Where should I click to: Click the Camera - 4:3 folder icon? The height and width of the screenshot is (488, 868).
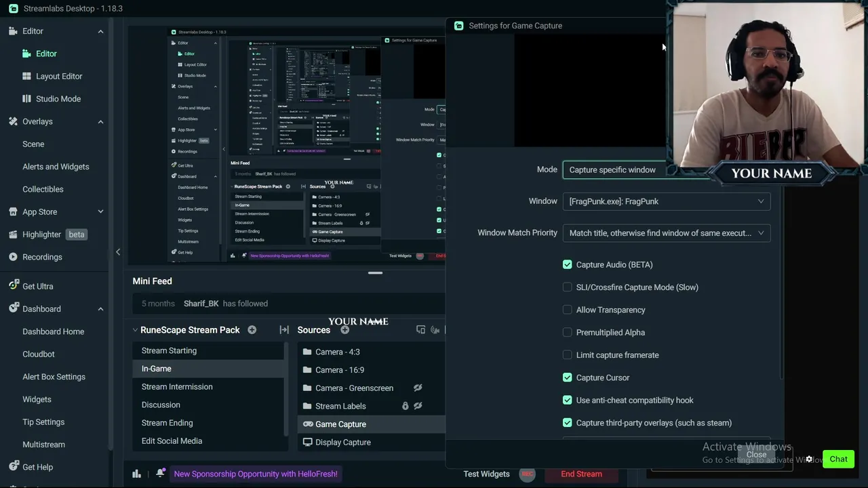tap(307, 352)
